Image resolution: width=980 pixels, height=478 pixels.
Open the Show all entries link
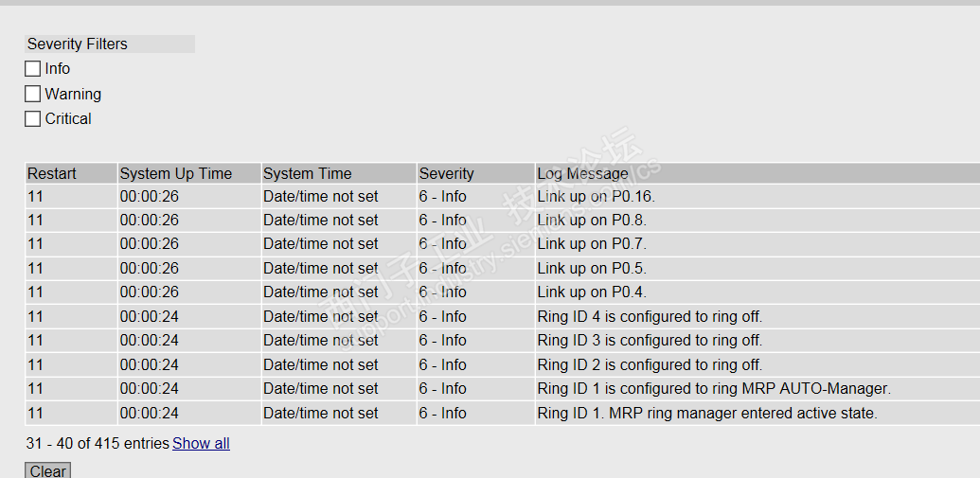201,443
